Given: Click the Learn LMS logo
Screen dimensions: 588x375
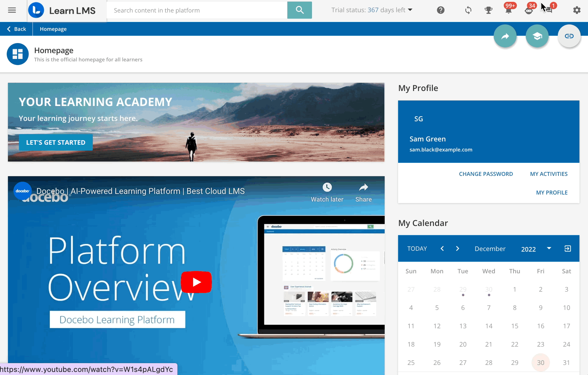Looking at the screenshot, I should [x=62, y=10].
